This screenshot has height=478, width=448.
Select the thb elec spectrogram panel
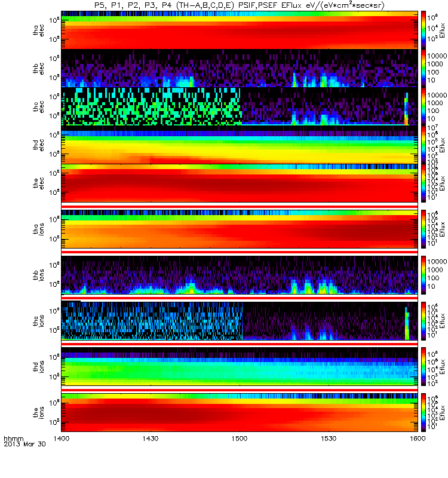pyautogui.click(x=240, y=68)
